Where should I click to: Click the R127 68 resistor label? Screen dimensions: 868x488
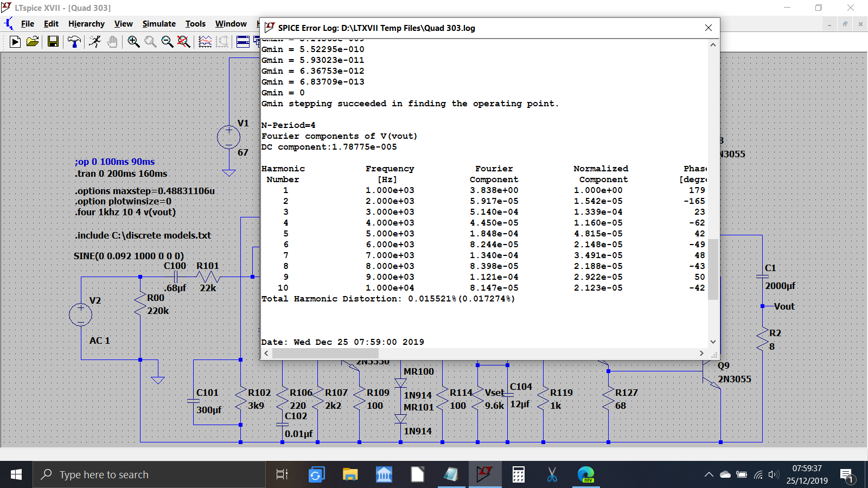(x=626, y=399)
